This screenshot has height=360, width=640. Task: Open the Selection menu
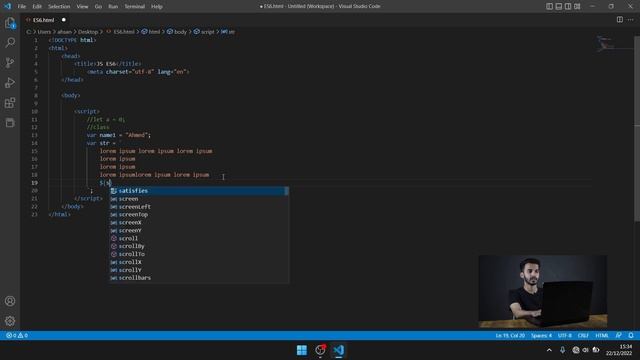[59, 7]
